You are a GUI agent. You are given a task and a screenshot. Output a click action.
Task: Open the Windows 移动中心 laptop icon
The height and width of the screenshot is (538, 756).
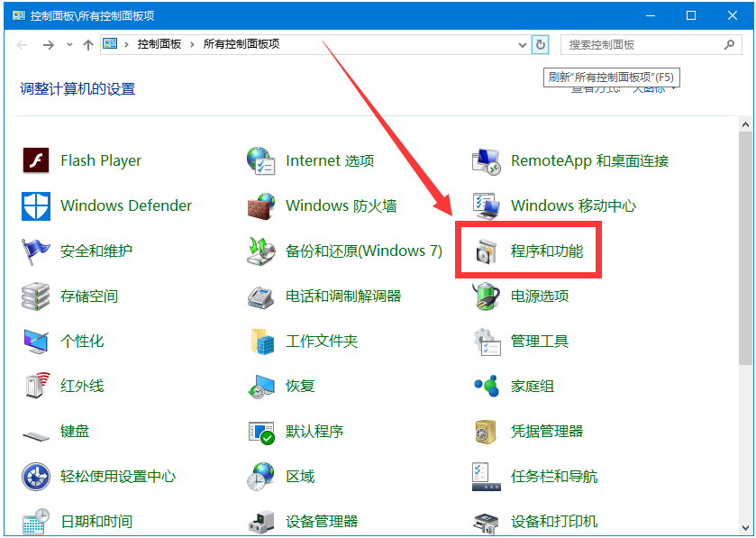click(x=486, y=205)
